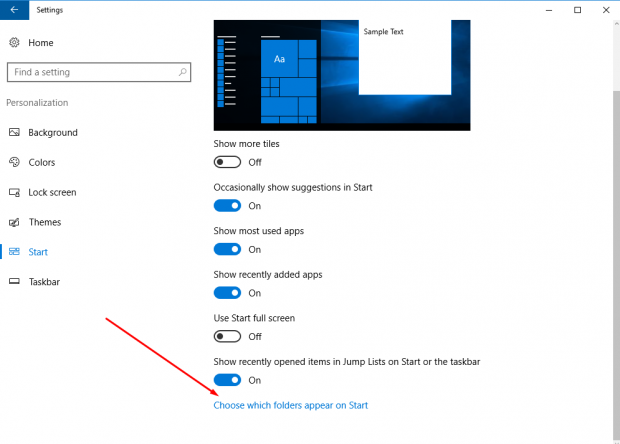This screenshot has height=444, width=620.
Task: Open the Home settings page
Action: click(41, 43)
